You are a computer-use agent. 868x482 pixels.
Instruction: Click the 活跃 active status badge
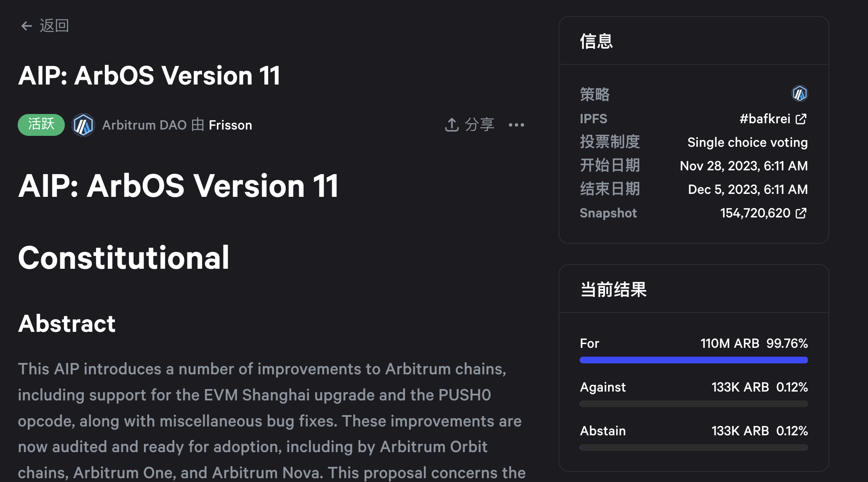coord(41,125)
